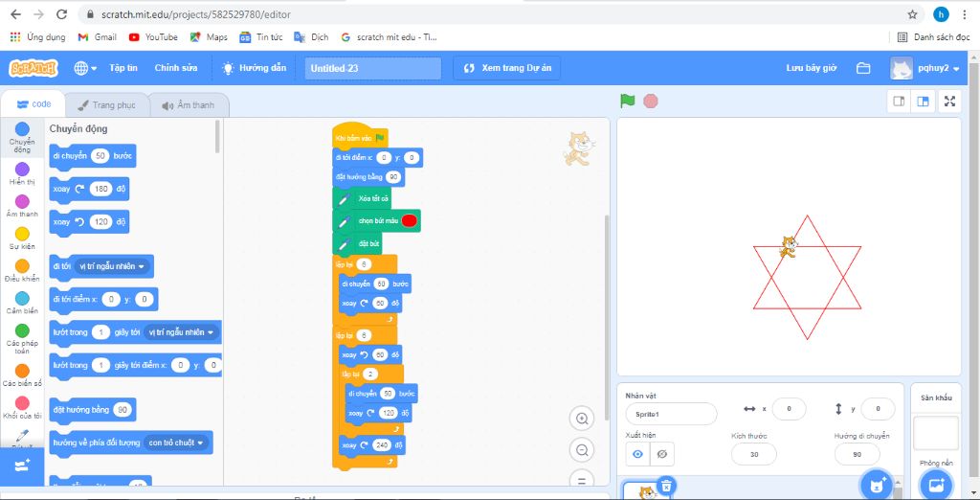The image size is (980, 500).
Task: Click Xem trang Dự án button
Action: point(507,68)
